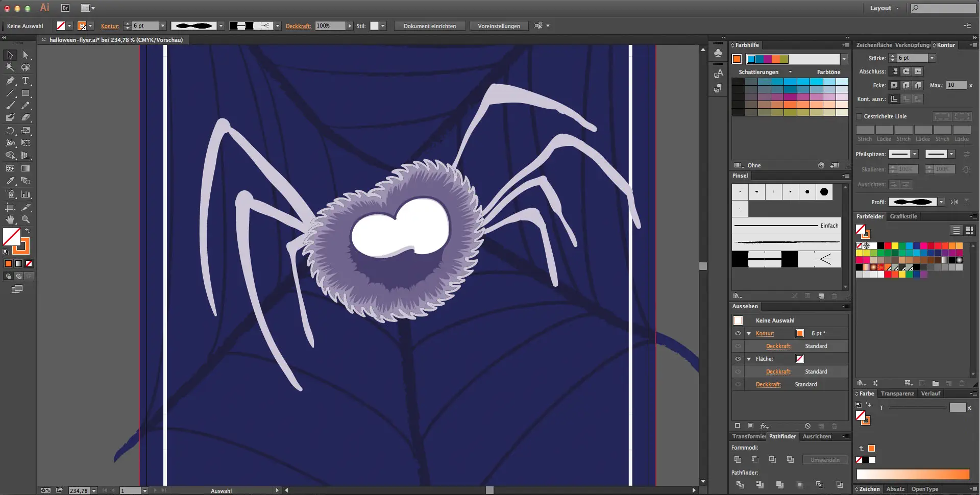
Task: Open the Ausrichten tab
Action: point(817,436)
